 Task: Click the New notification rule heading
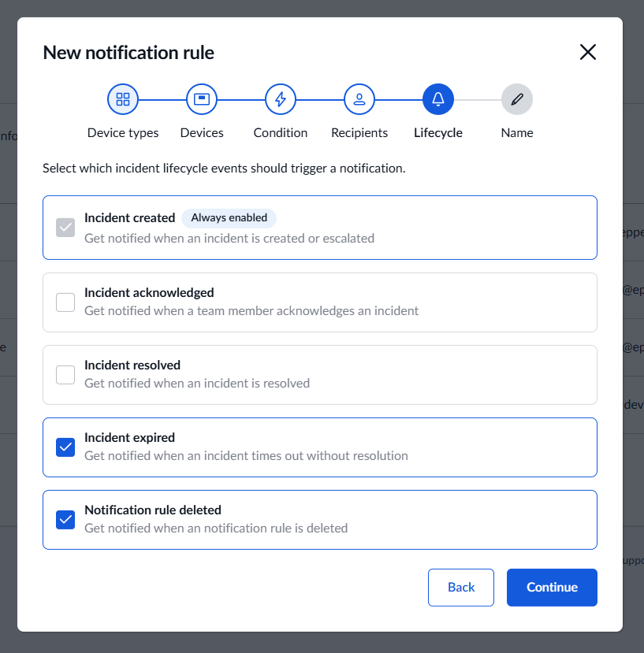click(128, 53)
